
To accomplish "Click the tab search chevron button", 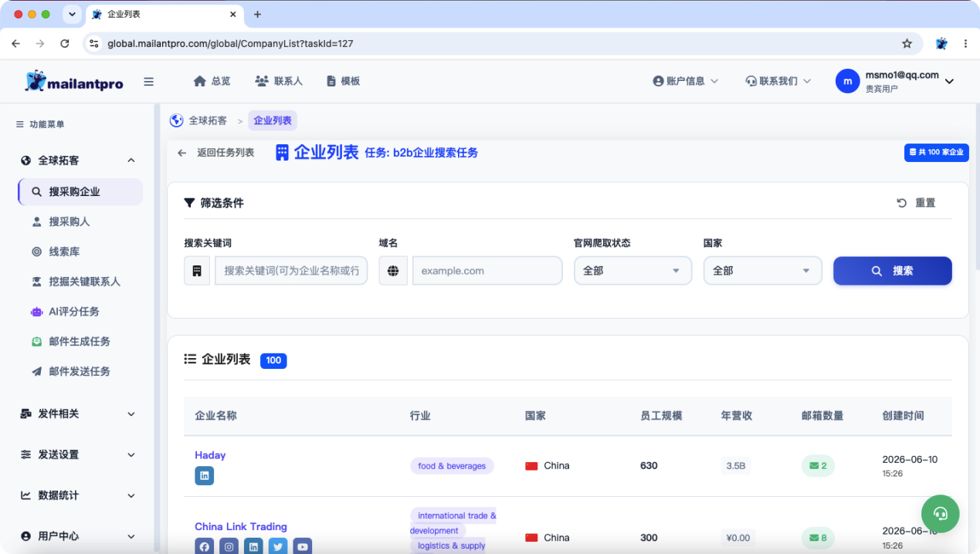I will [73, 14].
